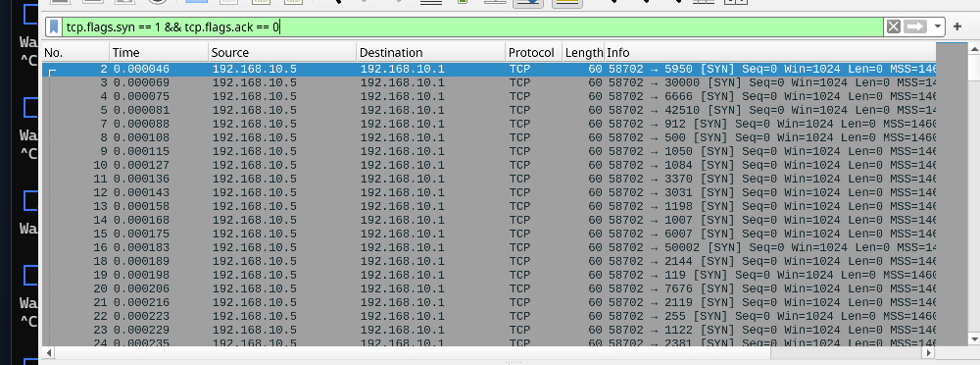Select packet 18 targeting port 2144

point(489,261)
